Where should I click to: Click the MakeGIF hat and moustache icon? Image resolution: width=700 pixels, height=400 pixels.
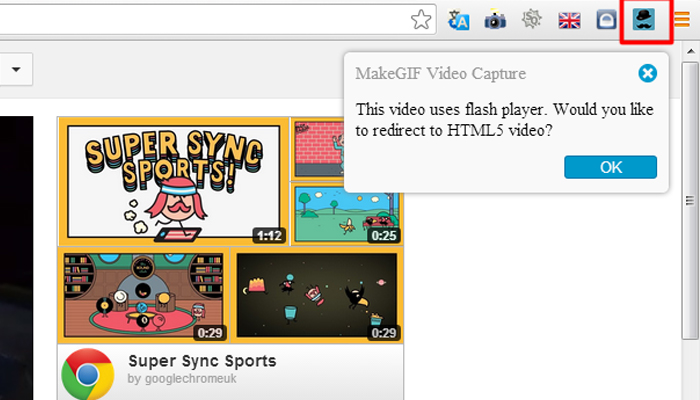pyautogui.click(x=644, y=20)
